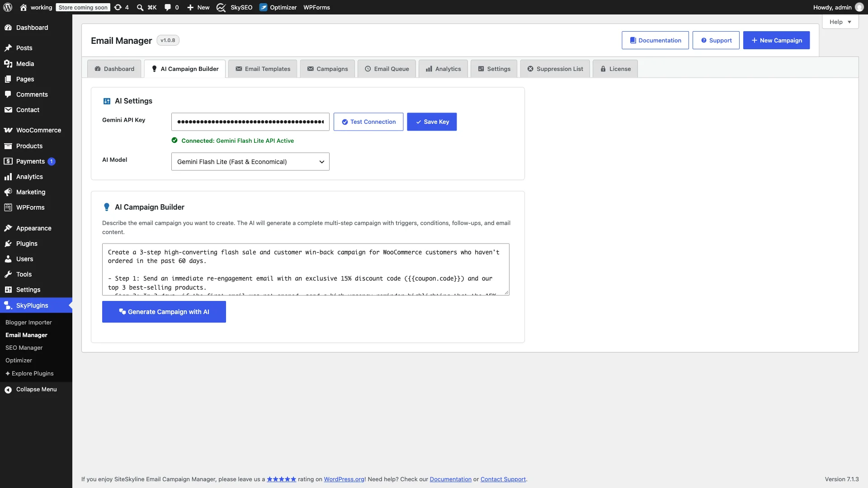868x488 pixels.
Task: Open Blogger Importer submenu item
Action: [x=28, y=322]
